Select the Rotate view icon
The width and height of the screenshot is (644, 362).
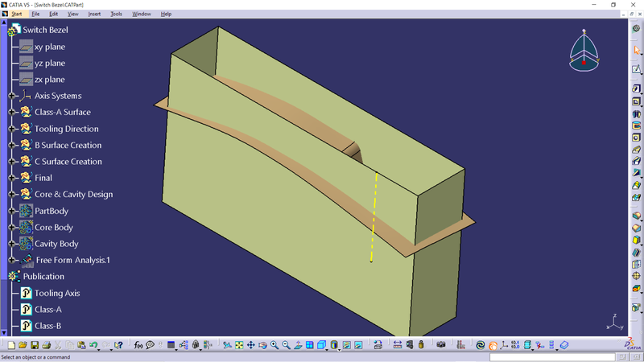coord(262,345)
